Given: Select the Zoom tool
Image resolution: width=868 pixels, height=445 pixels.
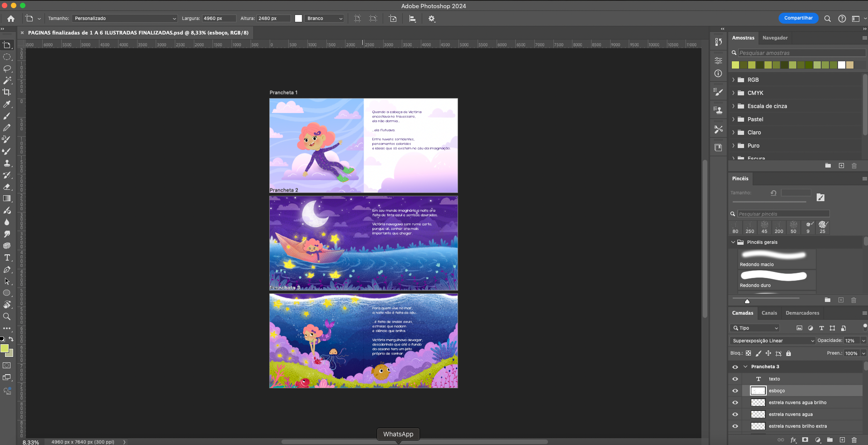Looking at the screenshot, I should tap(7, 316).
